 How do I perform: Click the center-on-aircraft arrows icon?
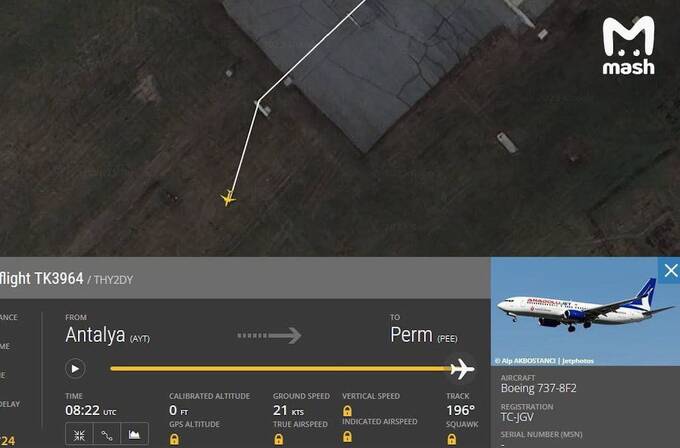coord(79,435)
